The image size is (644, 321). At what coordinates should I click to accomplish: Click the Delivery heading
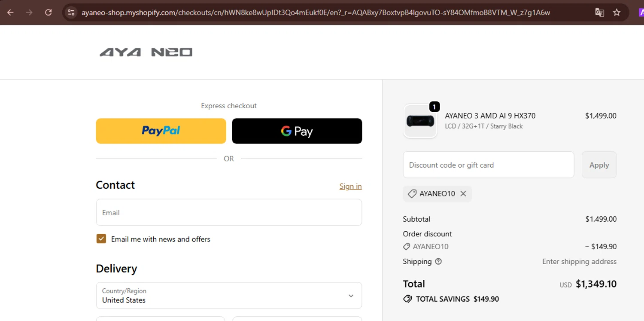point(116,269)
